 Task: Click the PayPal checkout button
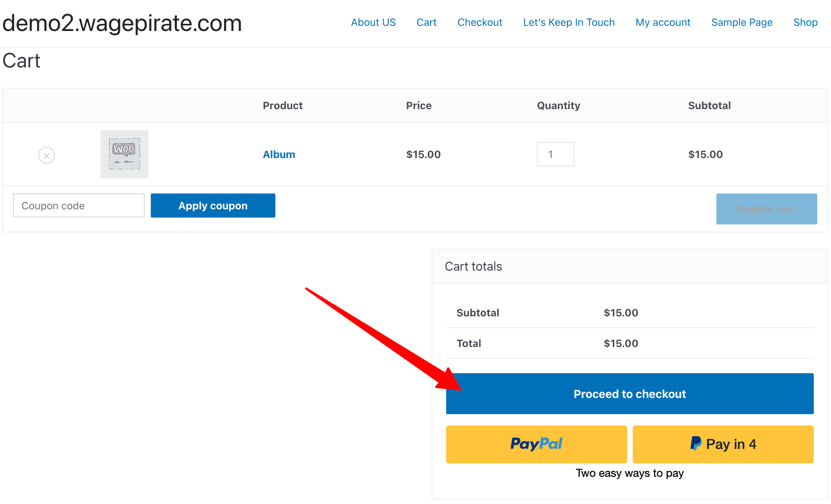point(536,444)
